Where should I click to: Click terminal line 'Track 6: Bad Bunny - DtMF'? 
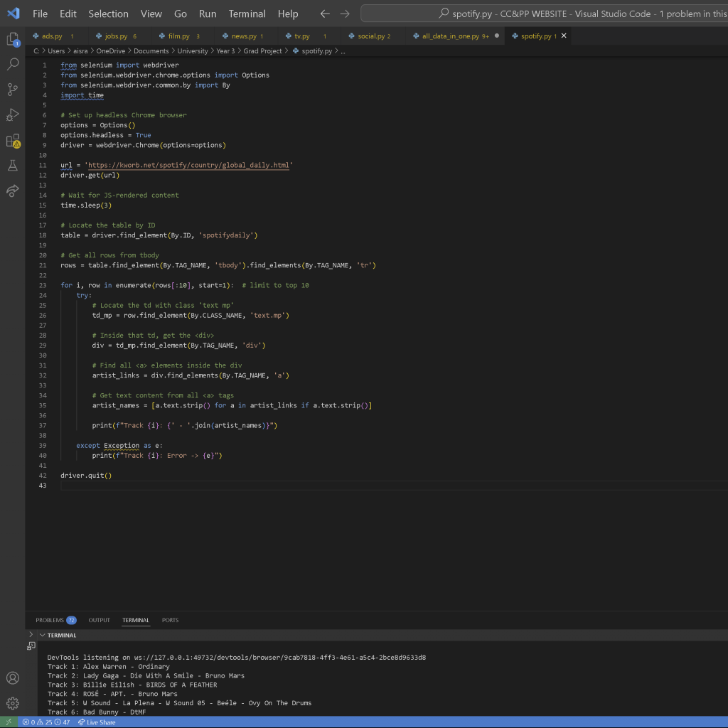pyautogui.click(x=97, y=712)
